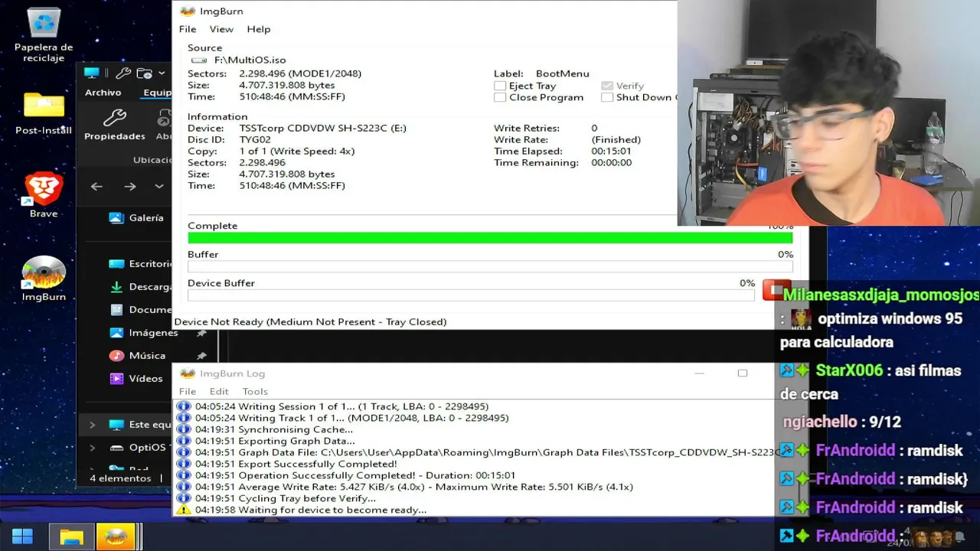Image resolution: width=980 pixels, height=551 pixels.
Task: Click the Descargas icon in Explorer sidebar
Action: 116,286
